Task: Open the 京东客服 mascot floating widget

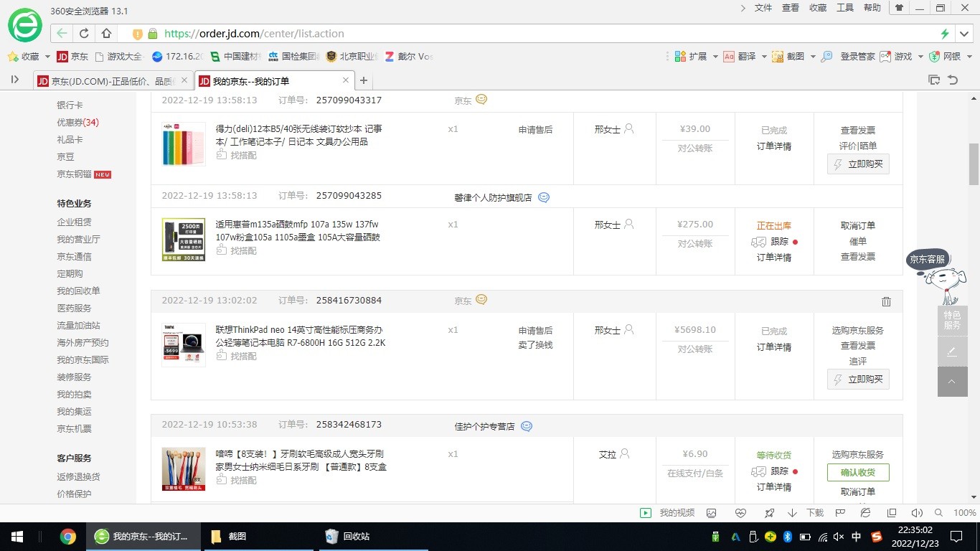Action: tap(938, 276)
